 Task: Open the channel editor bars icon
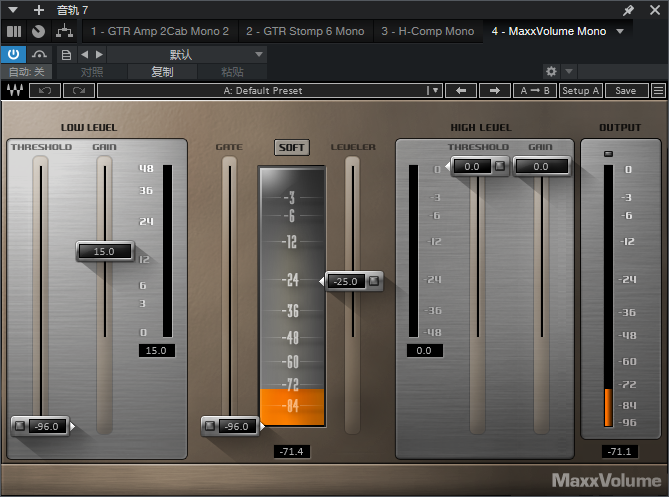pyautogui.click(x=14, y=31)
